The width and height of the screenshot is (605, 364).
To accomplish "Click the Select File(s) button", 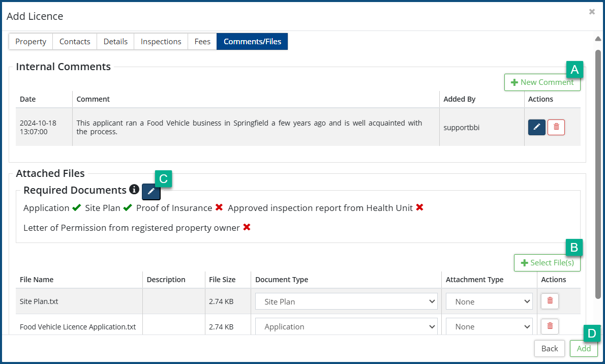I will tap(547, 263).
